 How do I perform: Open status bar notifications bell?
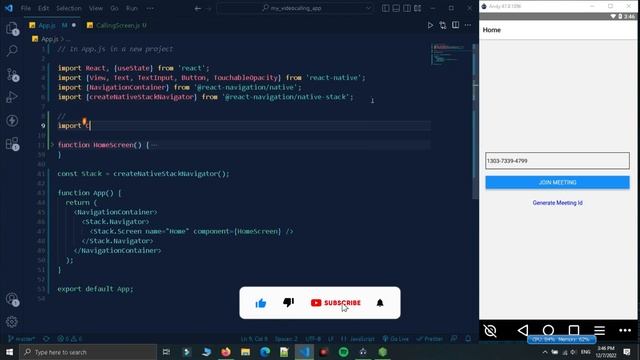468,339
